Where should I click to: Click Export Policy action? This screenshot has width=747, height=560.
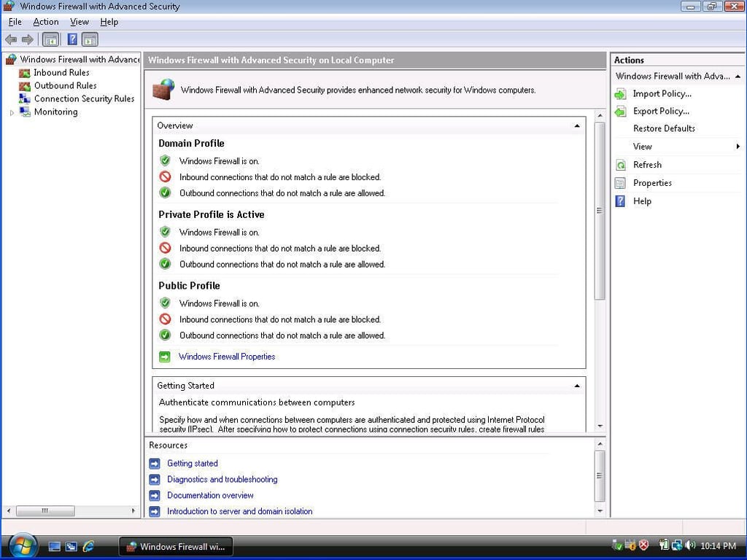661,112
